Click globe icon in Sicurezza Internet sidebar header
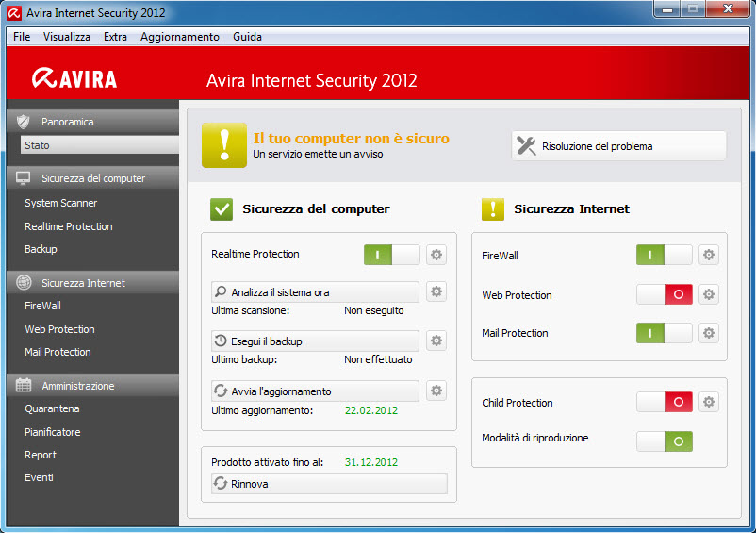 (x=24, y=283)
